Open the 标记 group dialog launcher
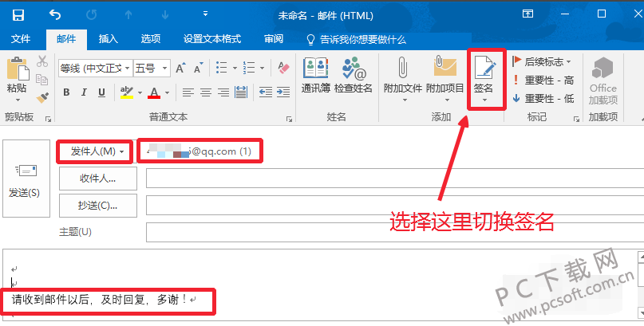 coord(577,119)
